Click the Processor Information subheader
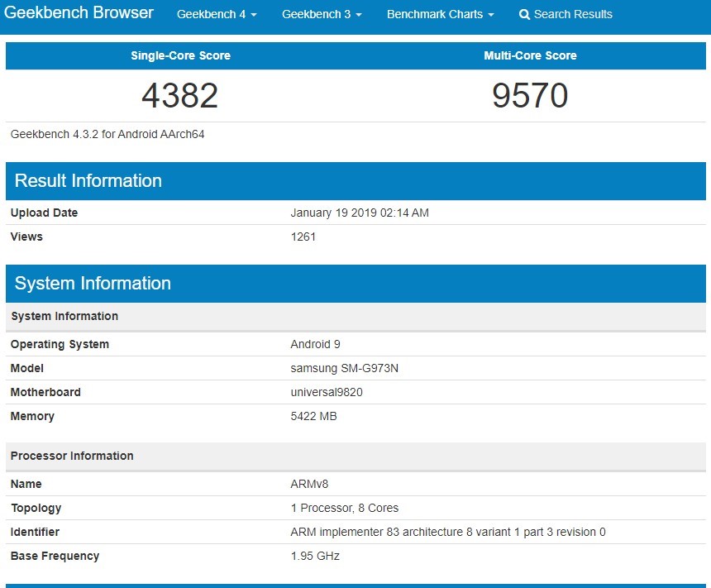This screenshot has height=588, width=711. 72,456
